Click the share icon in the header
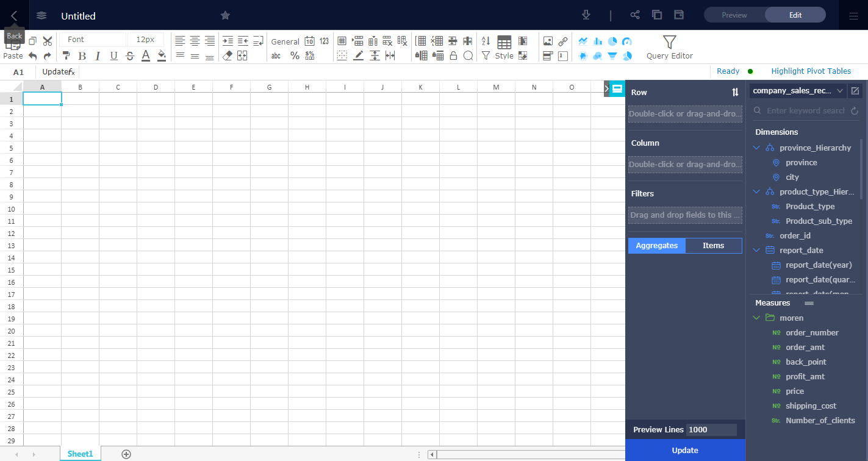The width and height of the screenshot is (868, 461). [x=635, y=15]
